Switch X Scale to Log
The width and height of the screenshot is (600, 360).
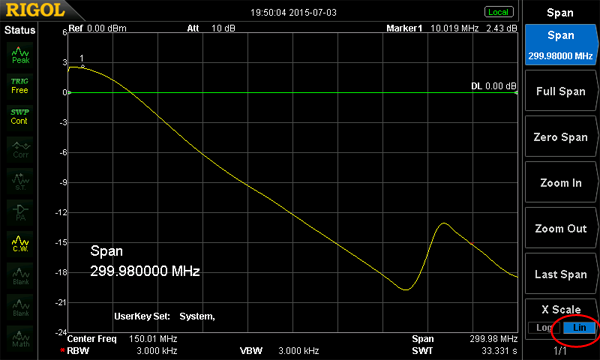pos(544,328)
